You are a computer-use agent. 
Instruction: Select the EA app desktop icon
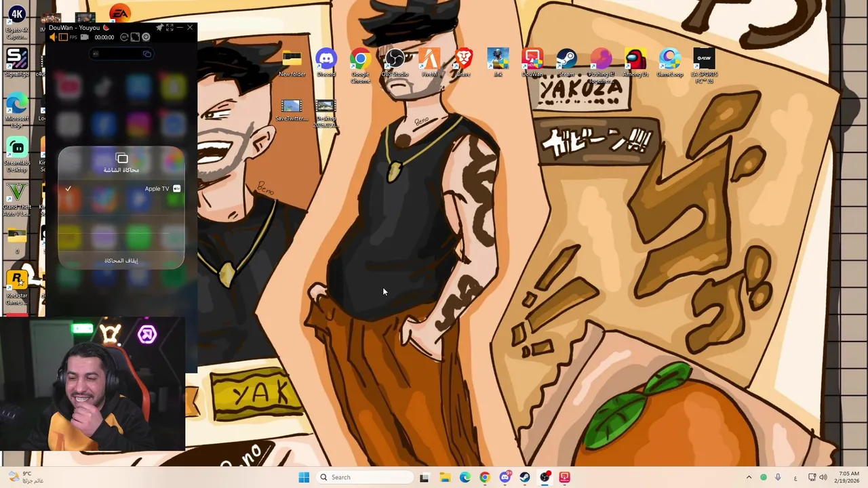click(119, 14)
